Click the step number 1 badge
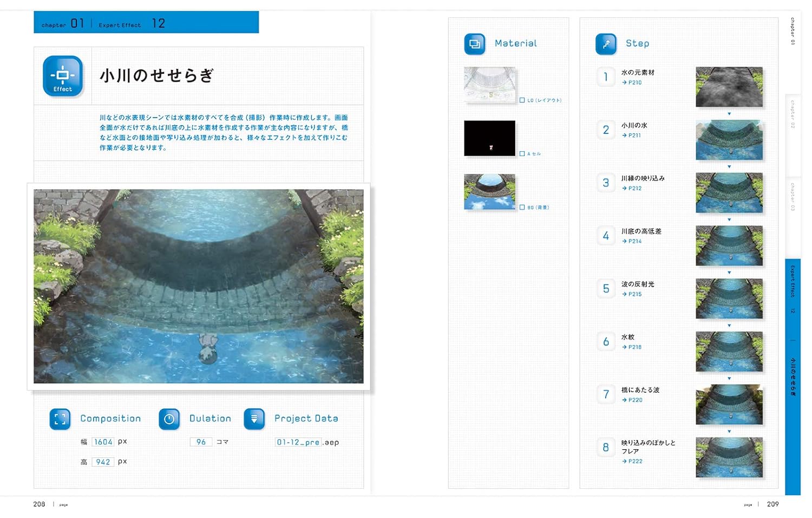Viewport: 812px width, 518px height. (x=606, y=77)
